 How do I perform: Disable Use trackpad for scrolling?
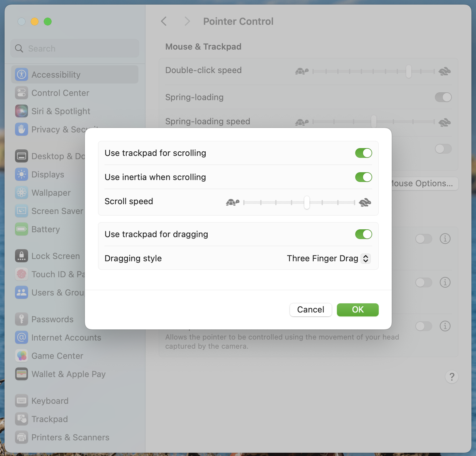pyautogui.click(x=363, y=153)
